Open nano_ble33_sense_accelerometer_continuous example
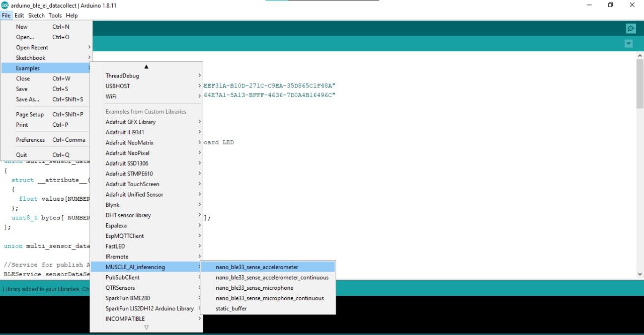The image size is (644, 335). point(268,278)
